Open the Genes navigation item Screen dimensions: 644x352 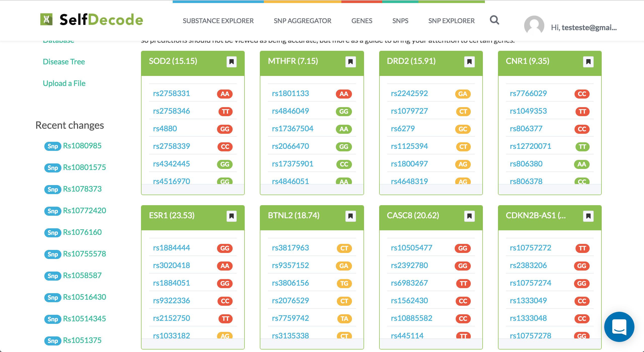(x=362, y=21)
